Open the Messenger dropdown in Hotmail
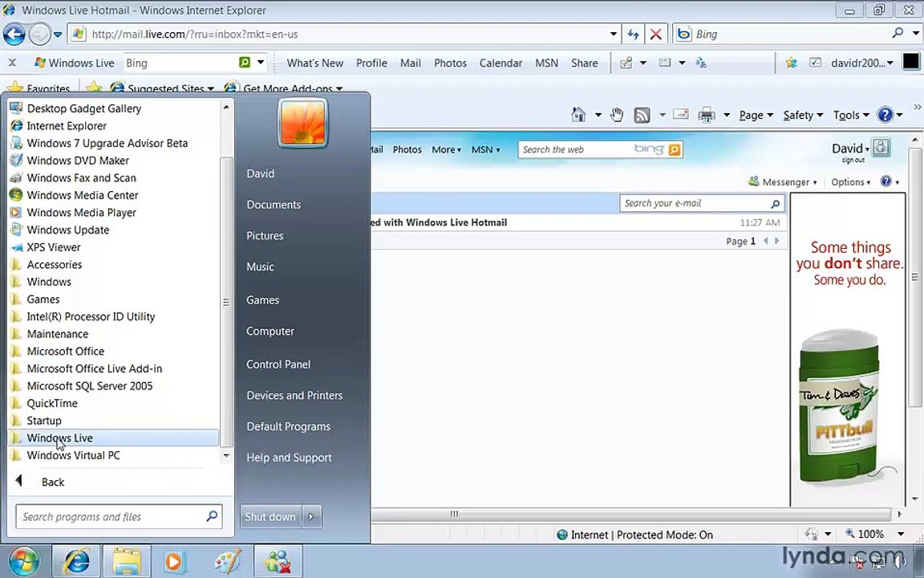The image size is (924, 578). pos(783,182)
